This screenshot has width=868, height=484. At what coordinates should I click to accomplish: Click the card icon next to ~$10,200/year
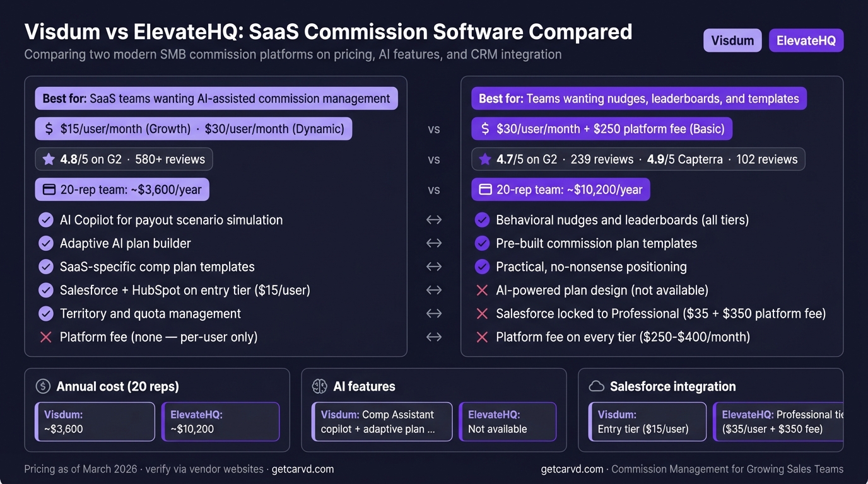pyautogui.click(x=485, y=190)
